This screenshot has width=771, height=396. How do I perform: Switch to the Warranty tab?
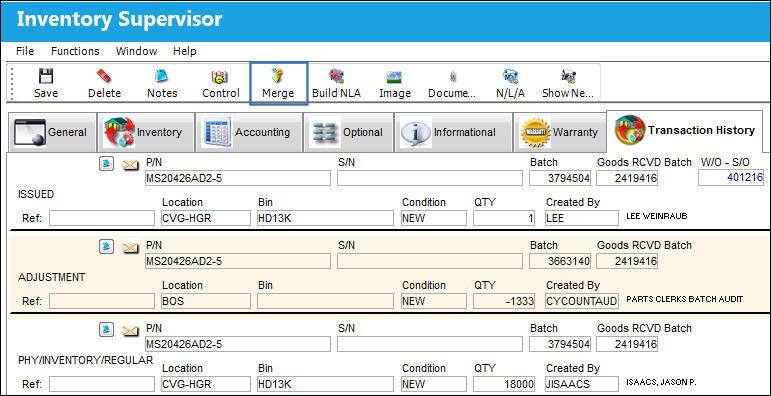point(560,132)
